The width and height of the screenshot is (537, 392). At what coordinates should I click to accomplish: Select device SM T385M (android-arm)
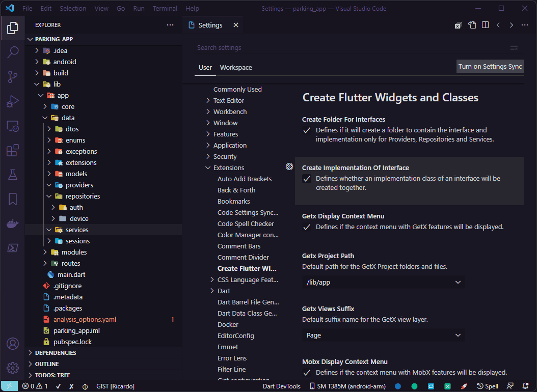tap(347, 386)
